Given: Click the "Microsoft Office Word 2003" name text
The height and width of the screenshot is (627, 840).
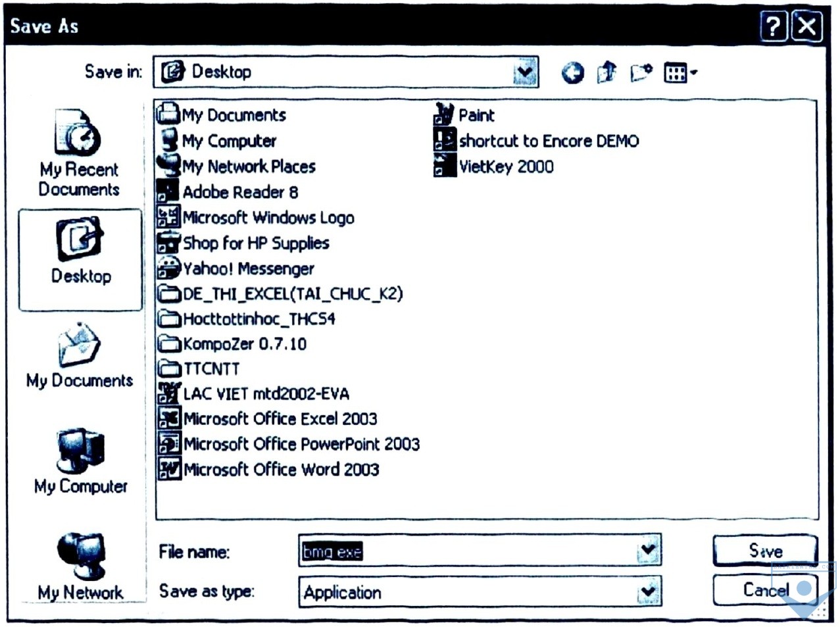Looking at the screenshot, I should 282,469.
